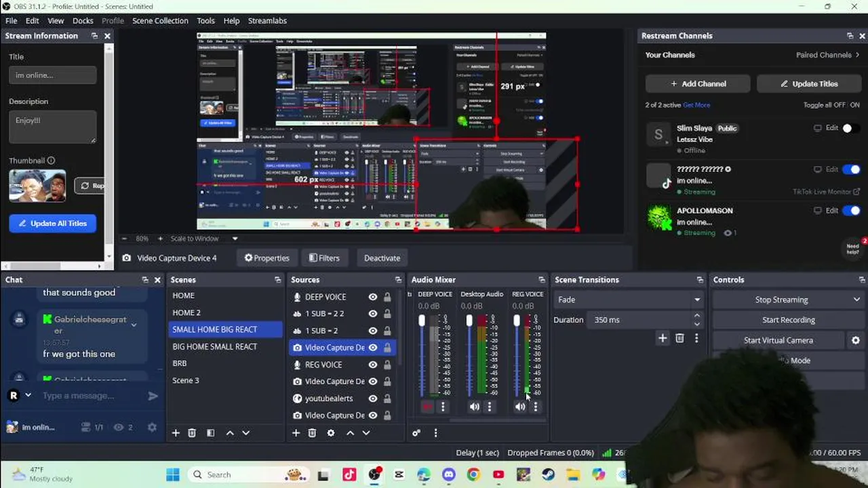868x488 pixels.
Task: Move the selected scene up
Action: 230,432
